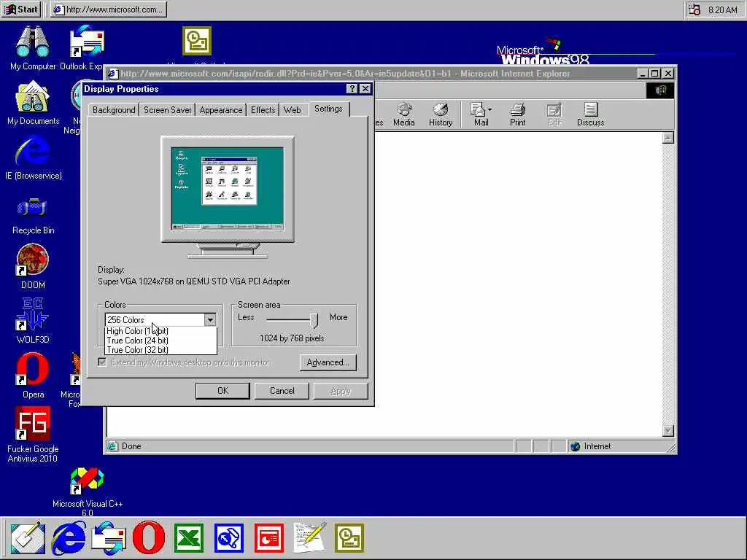
Task: Launch the blue publisher icon in quick launch
Action: 229,538
